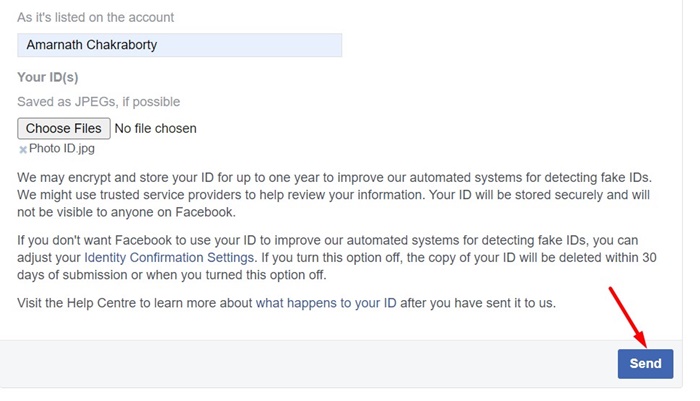Focus the Amarnath Chakraborty name field
The width and height of the screenshot is (700, 401).
pos(179,45)
